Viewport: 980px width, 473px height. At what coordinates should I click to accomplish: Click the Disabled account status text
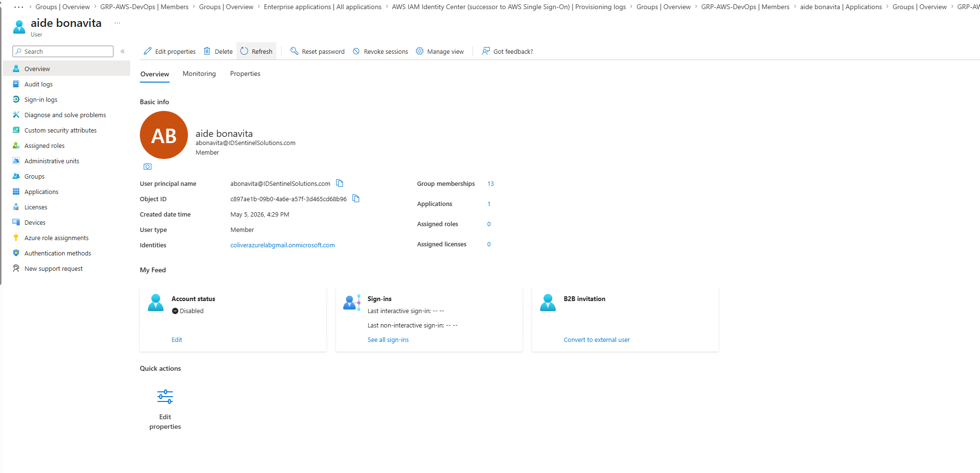pyautogui.click(x=191, y=311)
